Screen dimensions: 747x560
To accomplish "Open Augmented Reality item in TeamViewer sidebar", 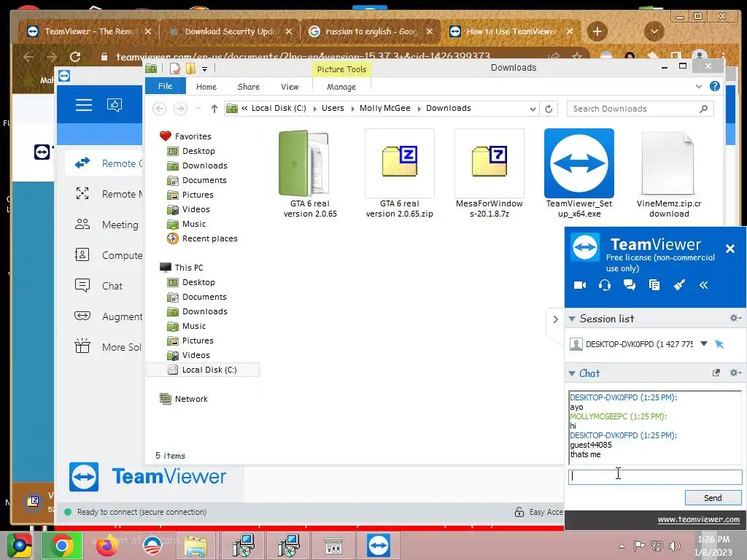I will (109, 316).
